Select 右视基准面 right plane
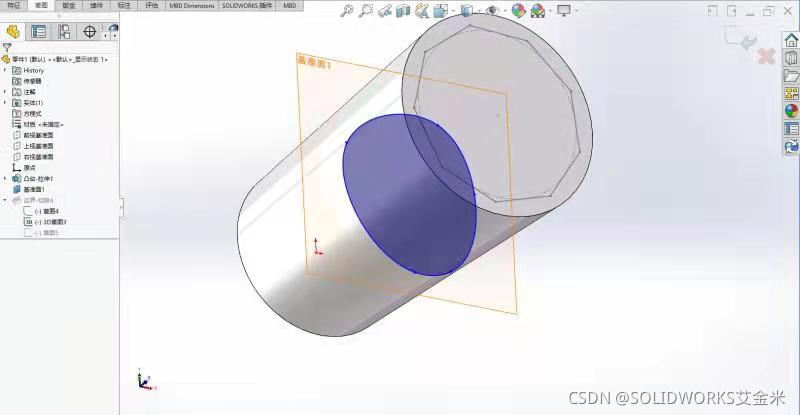This screenshot has width=800, height=415. (x=33, y=157)
